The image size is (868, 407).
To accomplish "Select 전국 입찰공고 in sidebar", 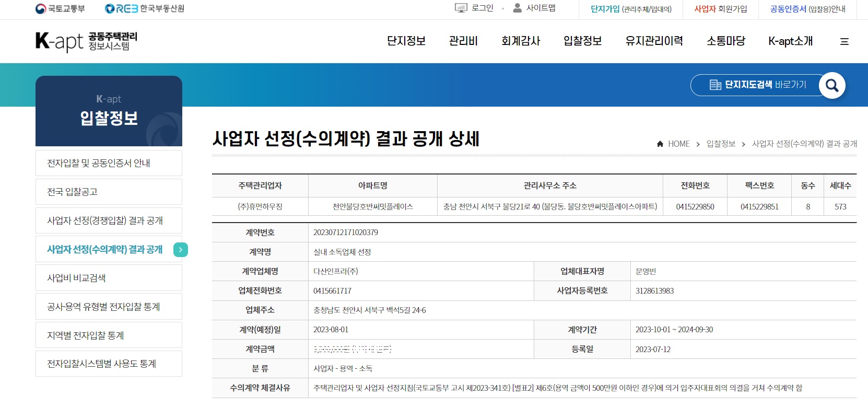I will point(109,192).
